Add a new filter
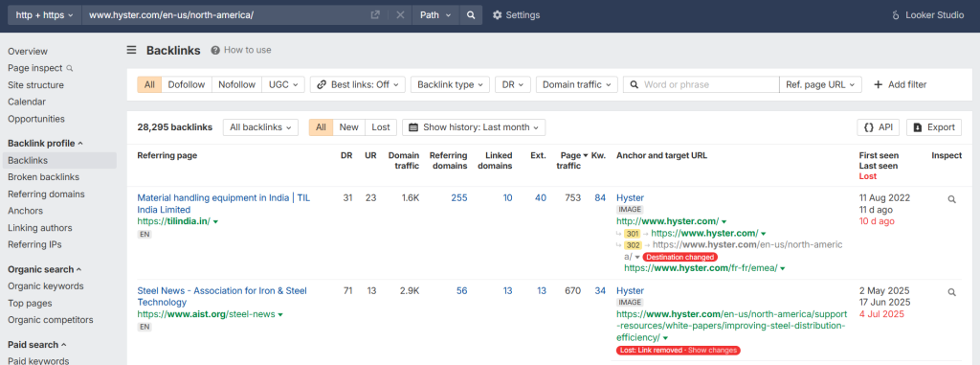Image resolution: width=980 pixels, height=365 pixels. point(900,84)
